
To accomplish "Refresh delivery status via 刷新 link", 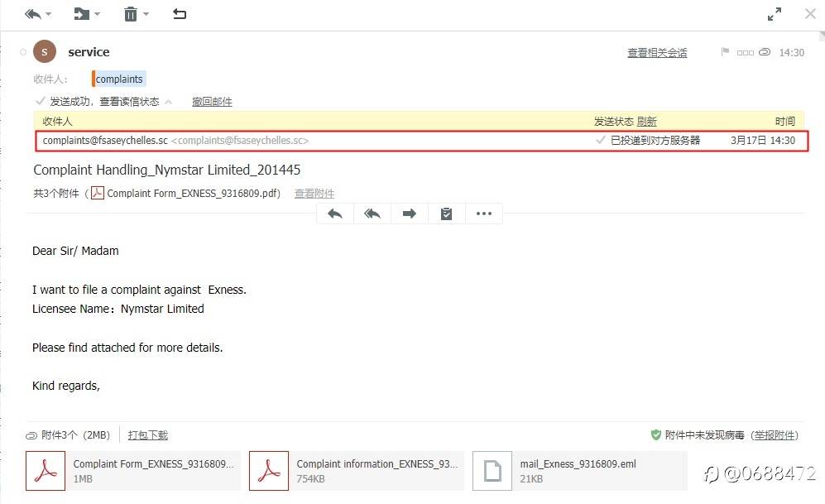I will (x=646, y=122).
